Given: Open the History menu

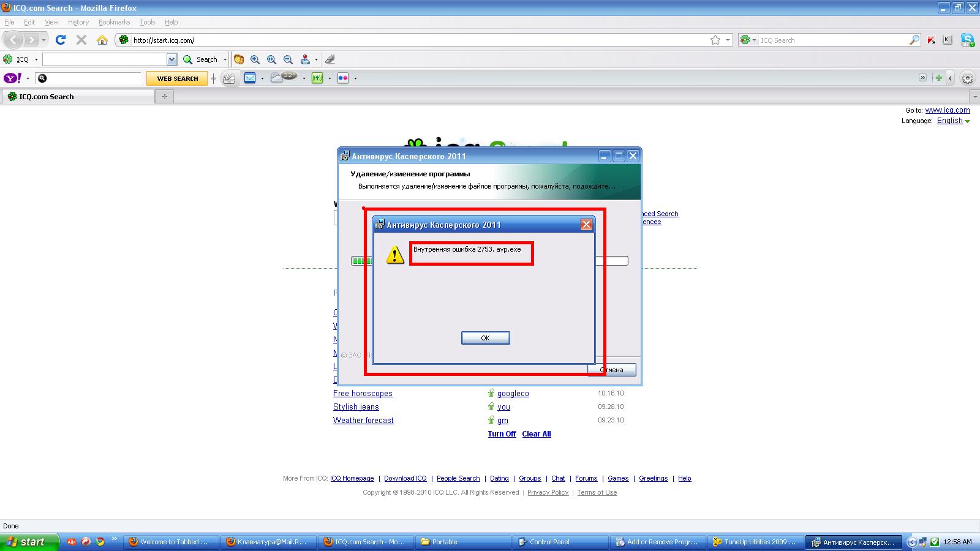Looking at the screenshot, I should point(78,22).
